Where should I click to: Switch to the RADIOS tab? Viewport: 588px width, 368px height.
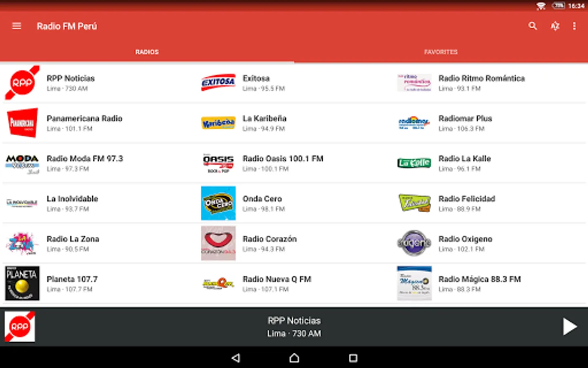147,52
